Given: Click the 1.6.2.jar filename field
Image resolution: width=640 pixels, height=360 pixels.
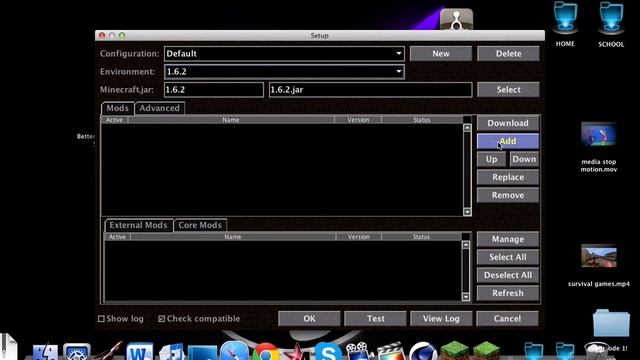Looking at the screenshot, I should (371, 89).
